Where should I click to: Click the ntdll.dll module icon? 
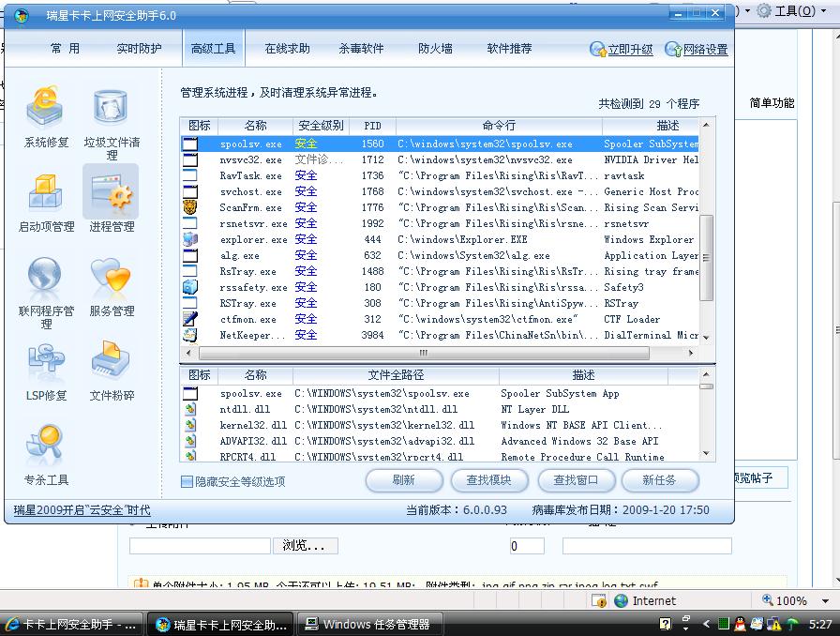(189, 409)
